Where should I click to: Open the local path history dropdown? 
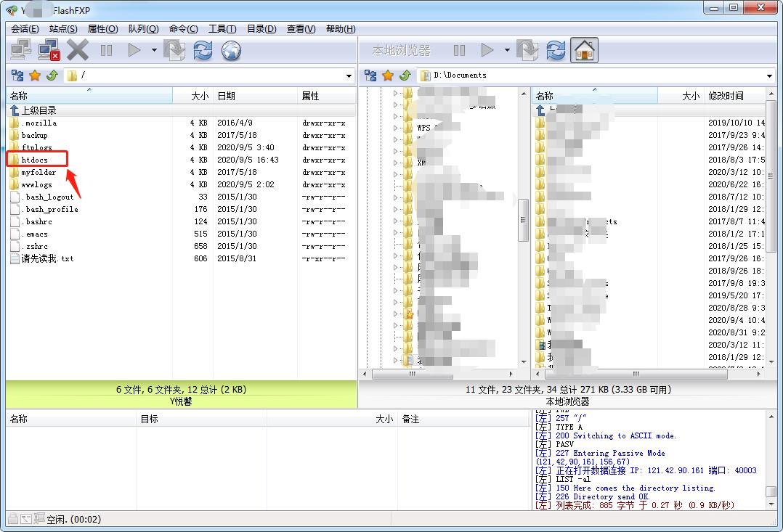click(x=769, y=76)
